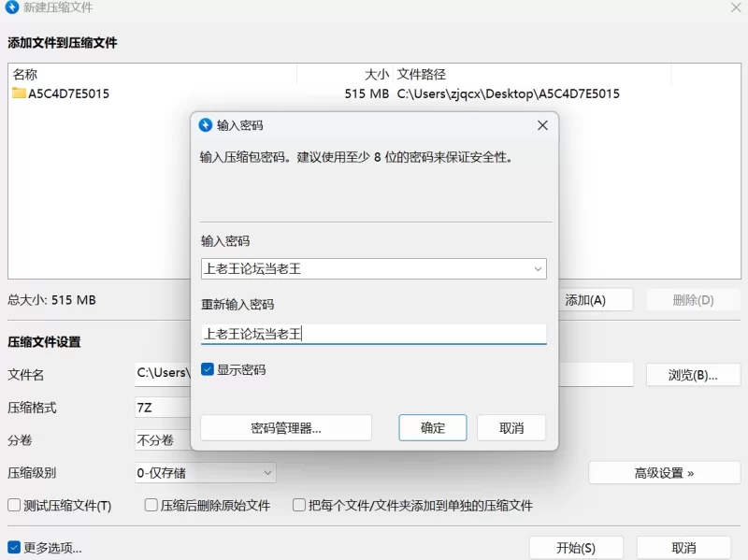Click the A5C4D7E5015 folder icon
Viewport: 748px width, 560px height.
tap(19, 93)
